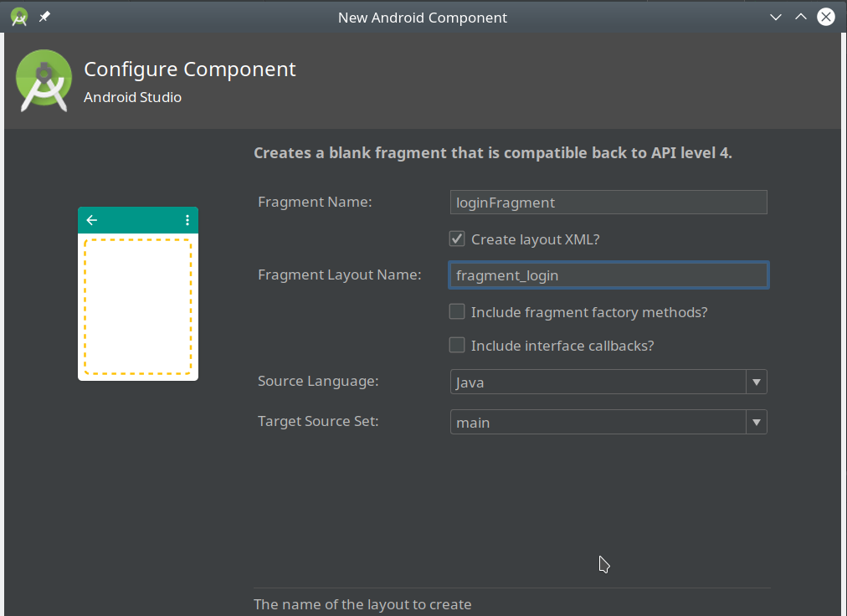Image resolution: width=847 pixels, height=616 pixels.
Task: Click the Fragment Name label
Action: 315,202
